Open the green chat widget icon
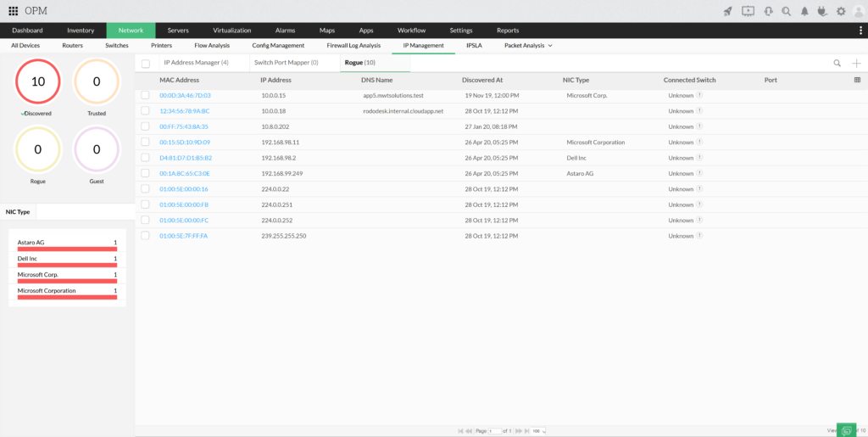This screenshot has height=437, width=868. (846, 430)
